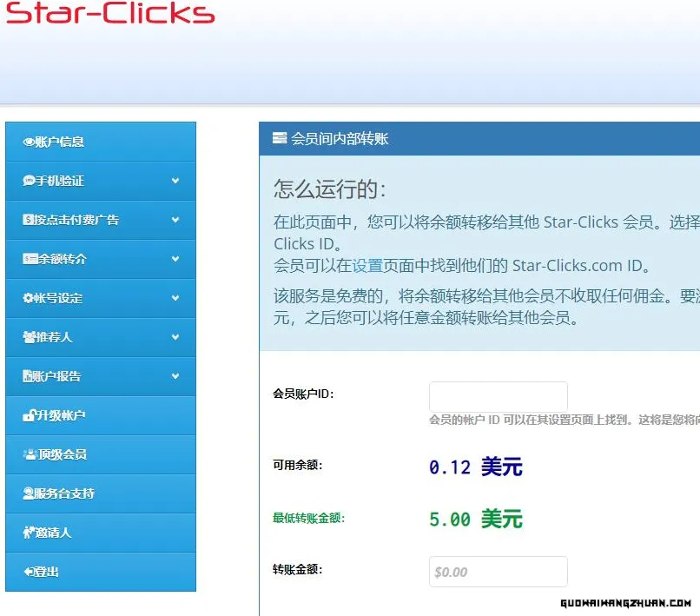This screenshot has height=616, width=700.
Task: Expand the 余额转介 submenu chevron
Action: click(175, 259)
